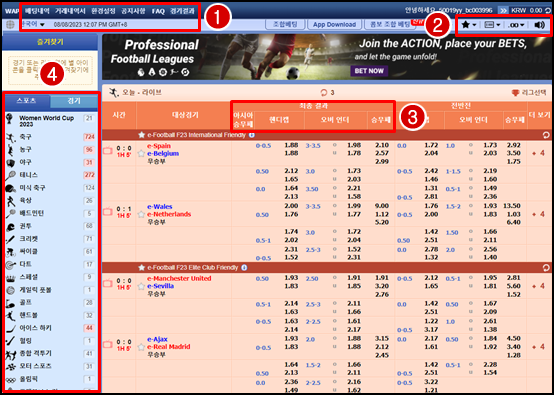Select the American football (미식 축구) helmet icon
Screen dimensions: 554x395
(x=11, y=188)
